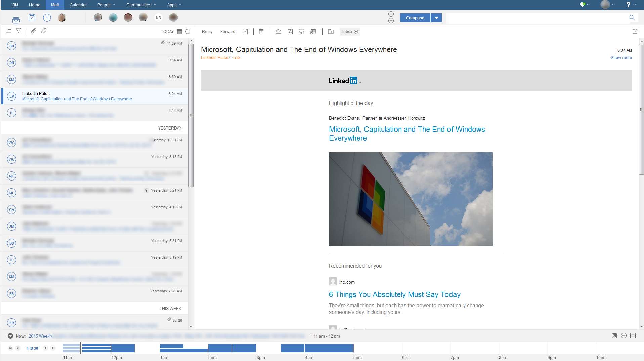Click the clipboard needs-action icon in message toolbar

[245, 32]
